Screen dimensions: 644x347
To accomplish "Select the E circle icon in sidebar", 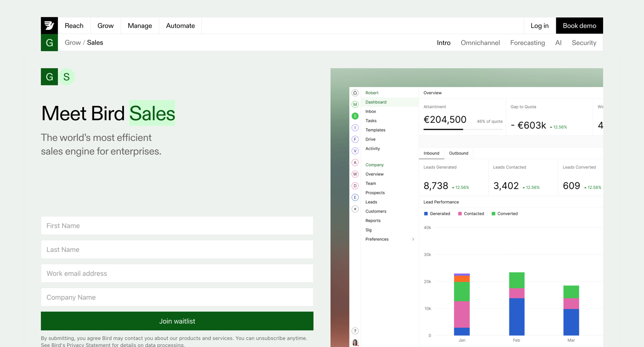I will 355,197.
